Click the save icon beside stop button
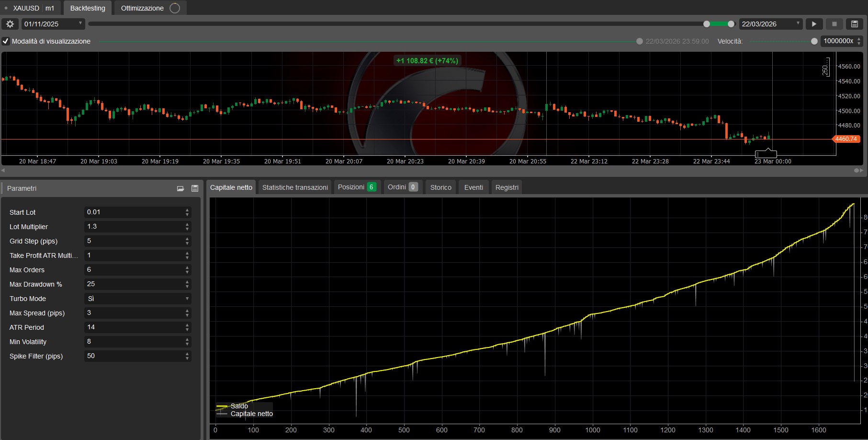The height and width of the screenshot is (440, 868). (855, 24)
